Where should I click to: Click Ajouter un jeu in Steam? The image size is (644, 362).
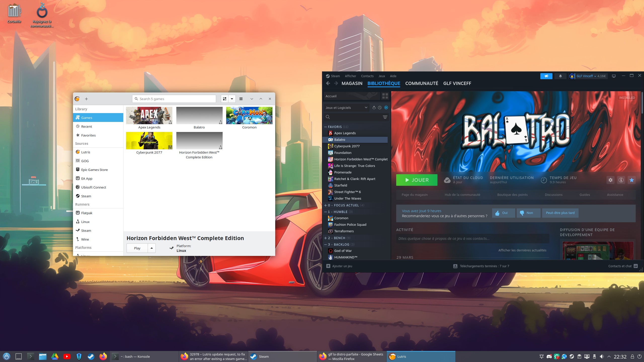click(x=339, y=266)
